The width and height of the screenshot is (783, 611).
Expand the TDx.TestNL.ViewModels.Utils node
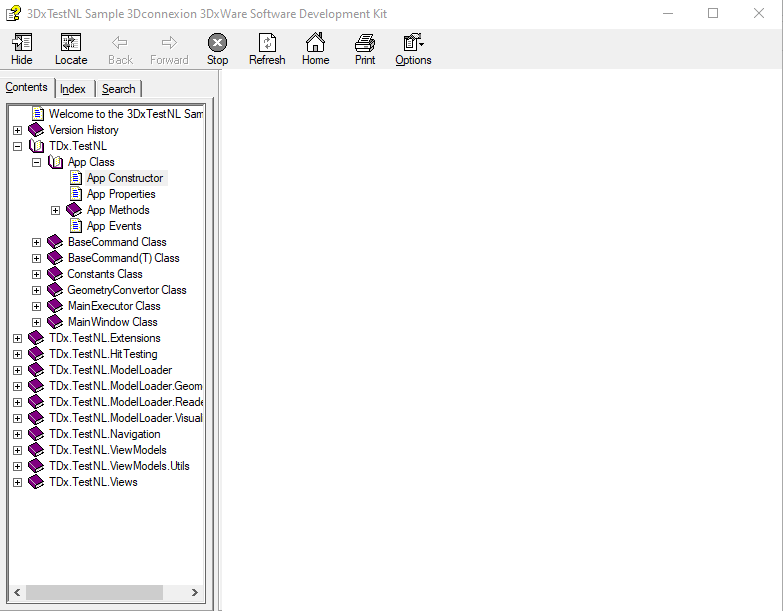tap(17, 466)
